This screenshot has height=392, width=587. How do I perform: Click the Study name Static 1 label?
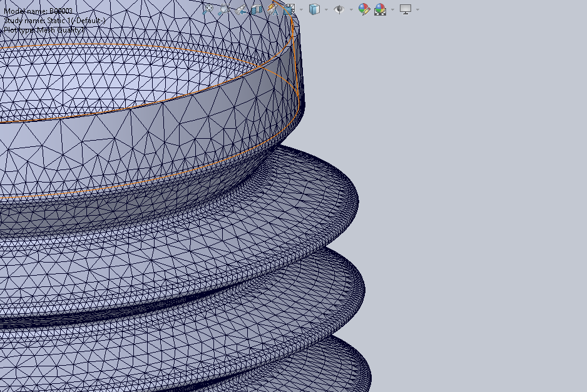pos(54,21)
